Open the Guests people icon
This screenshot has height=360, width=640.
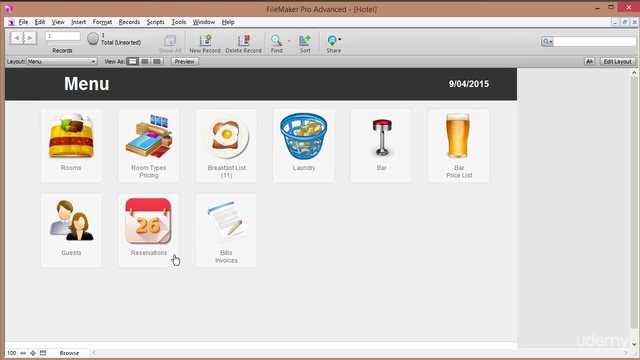coord(71,220)
